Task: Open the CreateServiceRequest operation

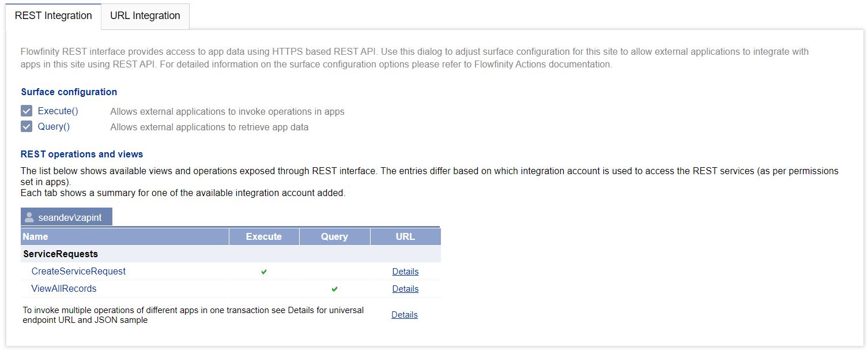Action: 78,271
